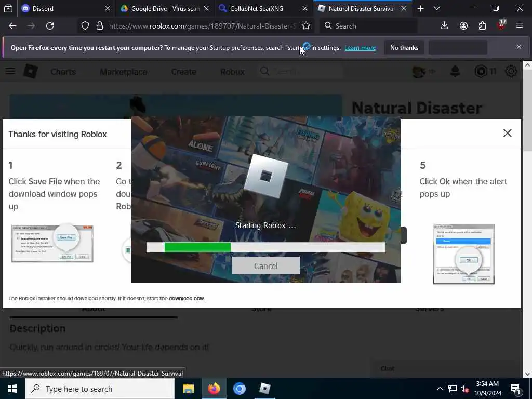Click the Roblox URL address field
Viewport: 532px width, 399px height.
(x=202, y=26)
